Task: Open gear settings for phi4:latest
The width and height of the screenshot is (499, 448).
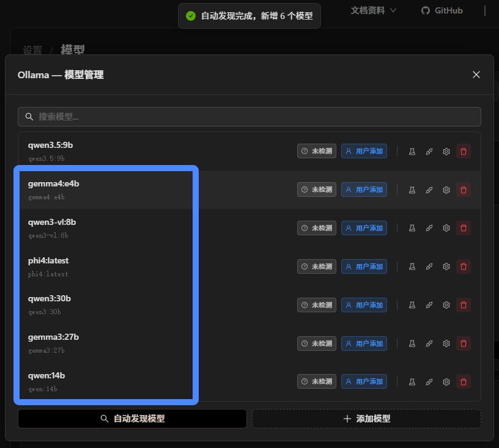Action: pos(446,266)
